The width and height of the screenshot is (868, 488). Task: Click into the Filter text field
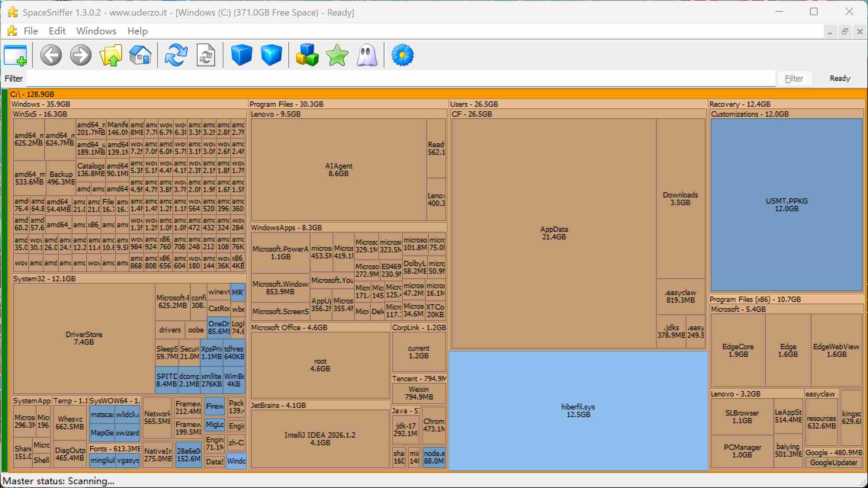pyautogui.click(x=401, y=79)
